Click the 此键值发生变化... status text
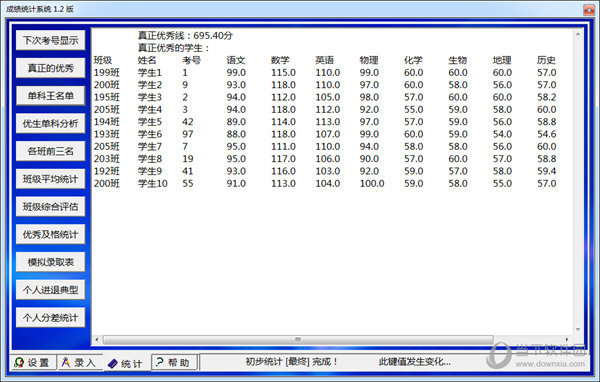The width and height of the screenshot is (600, 382). tap(414, 362)
